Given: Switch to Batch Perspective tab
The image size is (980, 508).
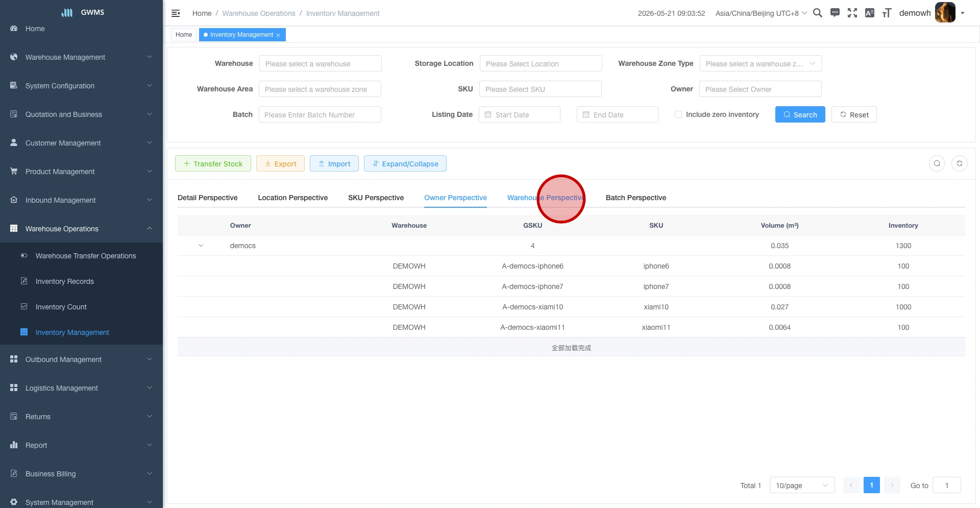Looking at the screenshot, I should [x=635, y=198].
